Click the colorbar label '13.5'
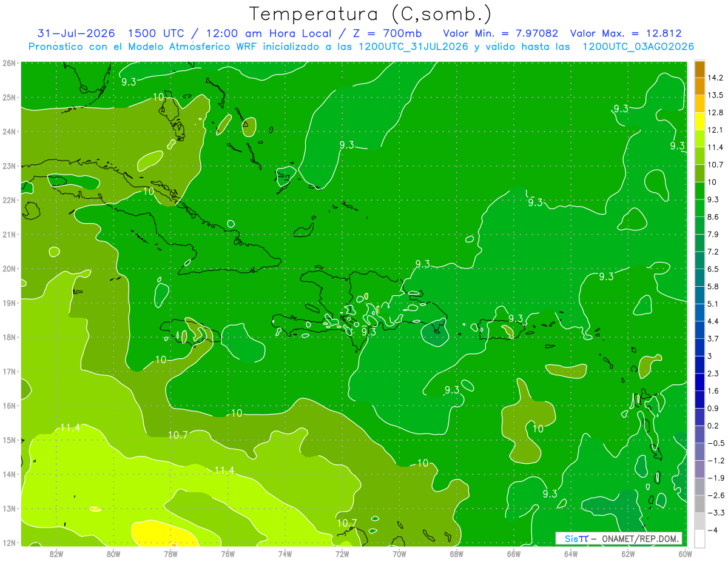The image size is (728, 562). (x=716, y=95)
